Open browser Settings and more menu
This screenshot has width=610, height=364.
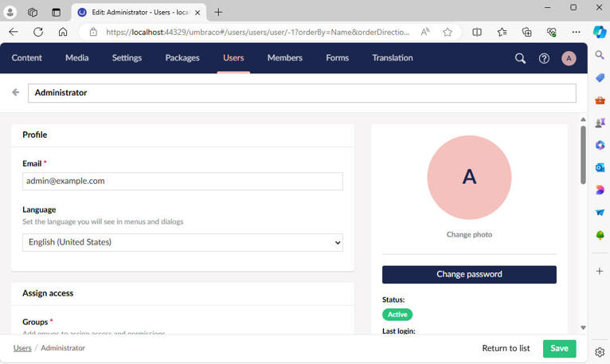[576, 32]
